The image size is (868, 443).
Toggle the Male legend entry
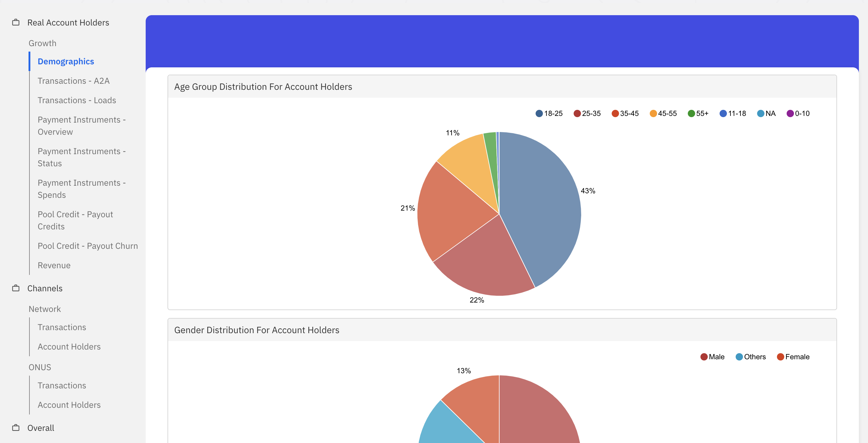click(x=712, y=357)
